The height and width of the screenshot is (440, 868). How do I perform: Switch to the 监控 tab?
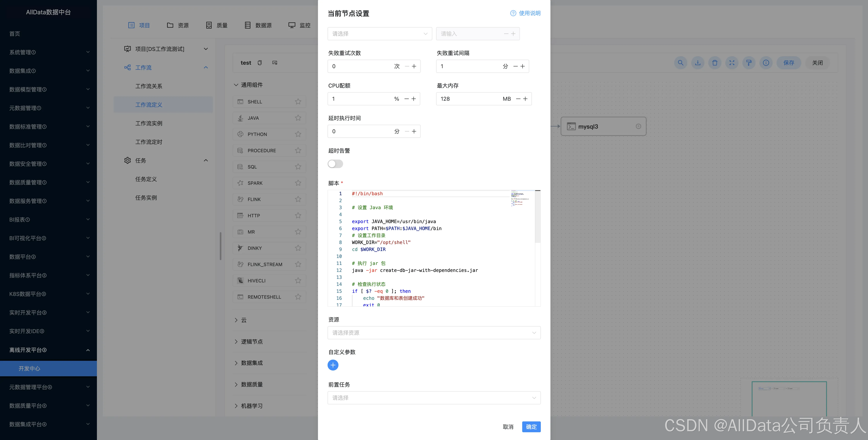point(299,25)
